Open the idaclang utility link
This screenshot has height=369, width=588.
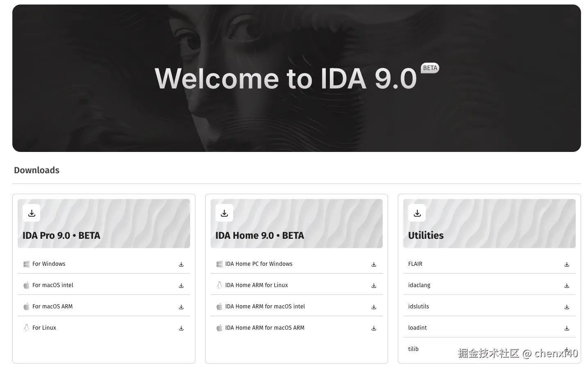419,285
